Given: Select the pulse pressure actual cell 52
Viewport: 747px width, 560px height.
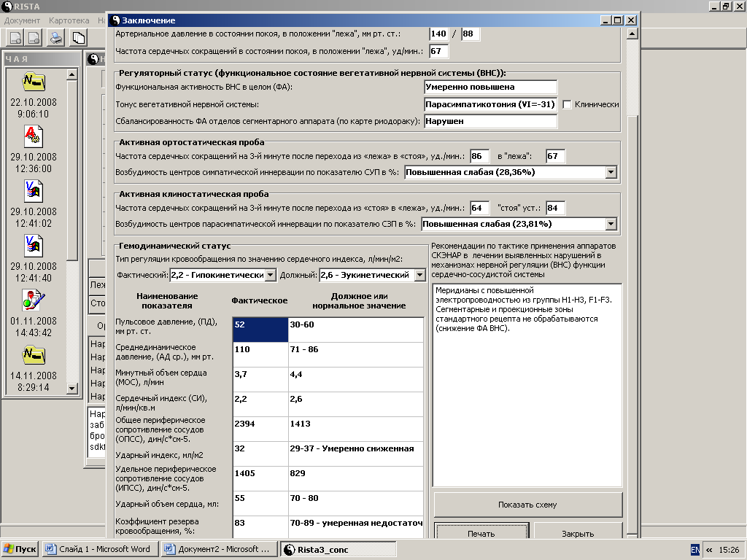Looking at the screenshot, I should coord(260,330).
